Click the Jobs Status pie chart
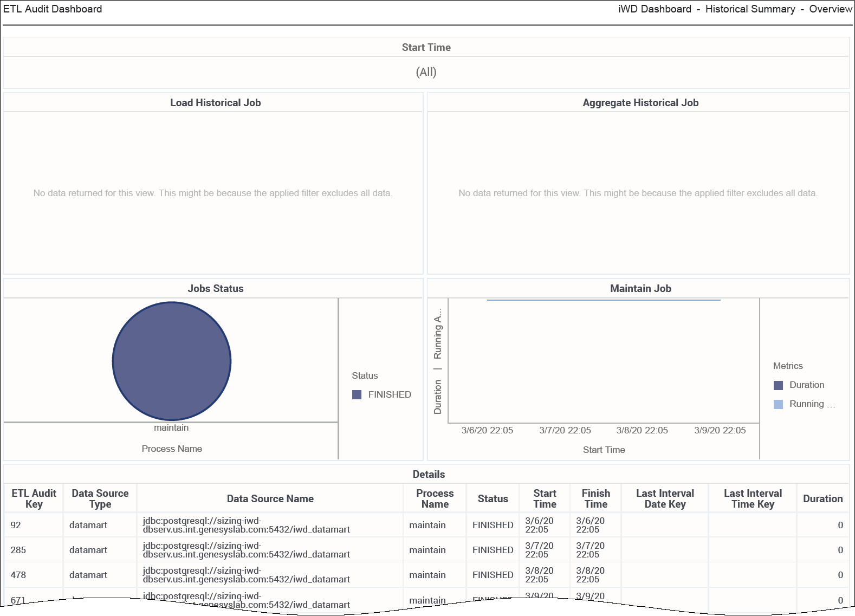 pyautogui.click(x=172, y=361)
